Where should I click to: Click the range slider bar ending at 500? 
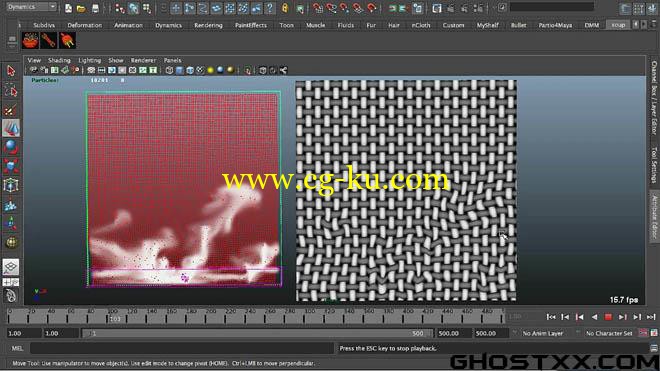click(x=257, y=334)
